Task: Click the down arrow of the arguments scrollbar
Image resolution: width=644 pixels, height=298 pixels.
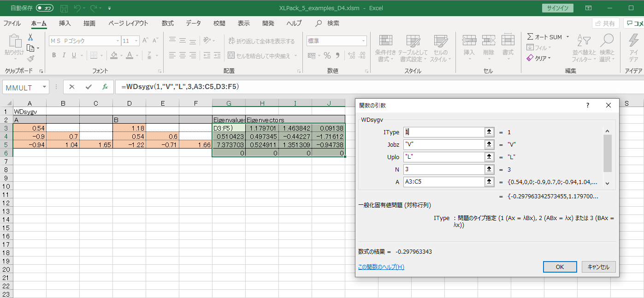Action: (607, 184)
